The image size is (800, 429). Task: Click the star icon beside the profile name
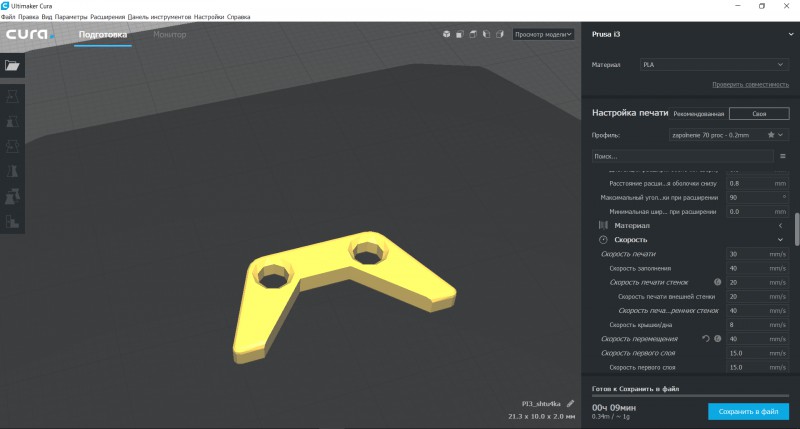pyautogui.click(x=771, y=135)
